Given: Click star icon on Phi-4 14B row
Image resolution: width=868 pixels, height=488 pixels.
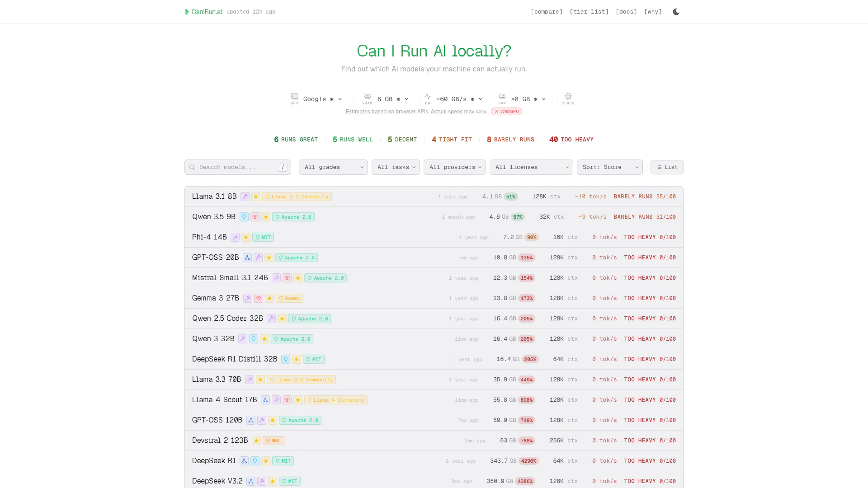Looking at the screenshot, I should (x=246, y=237).
